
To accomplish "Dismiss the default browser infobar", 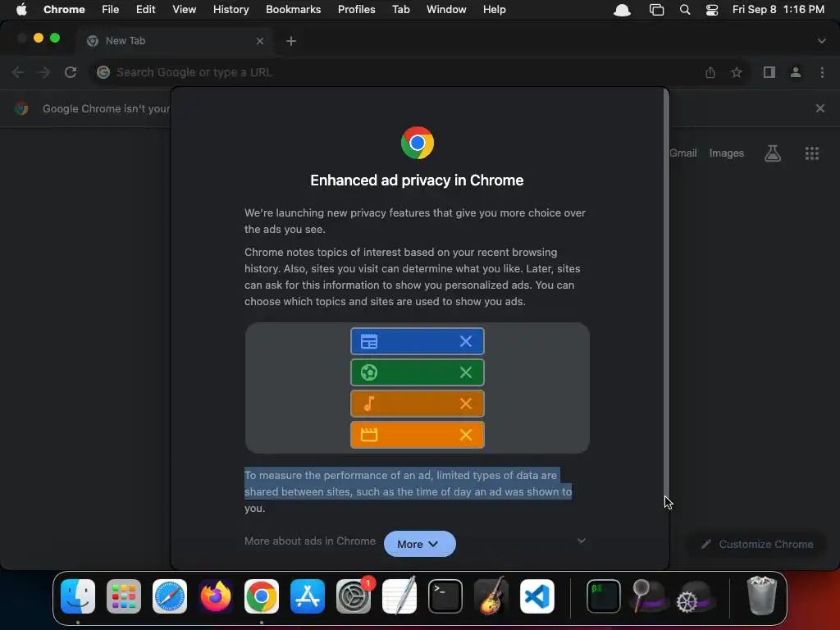I will pyautogui.click(x=820, y=108).
